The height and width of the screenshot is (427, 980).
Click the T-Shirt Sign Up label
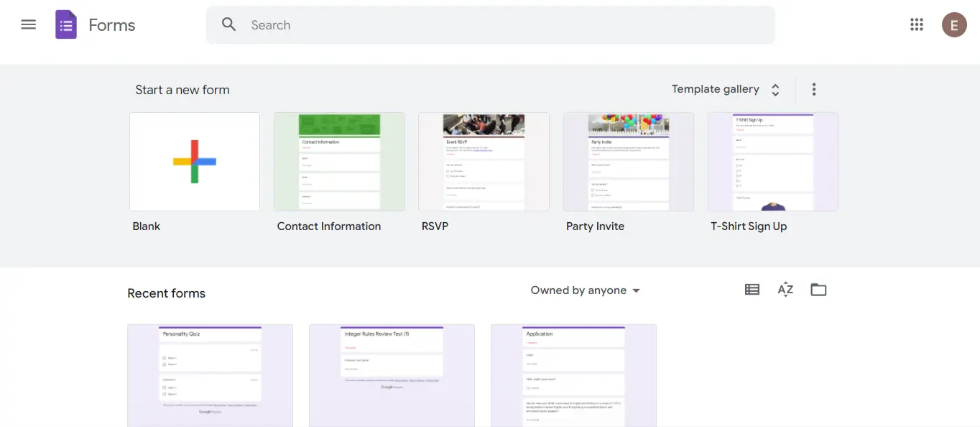[x=749, y=226]
